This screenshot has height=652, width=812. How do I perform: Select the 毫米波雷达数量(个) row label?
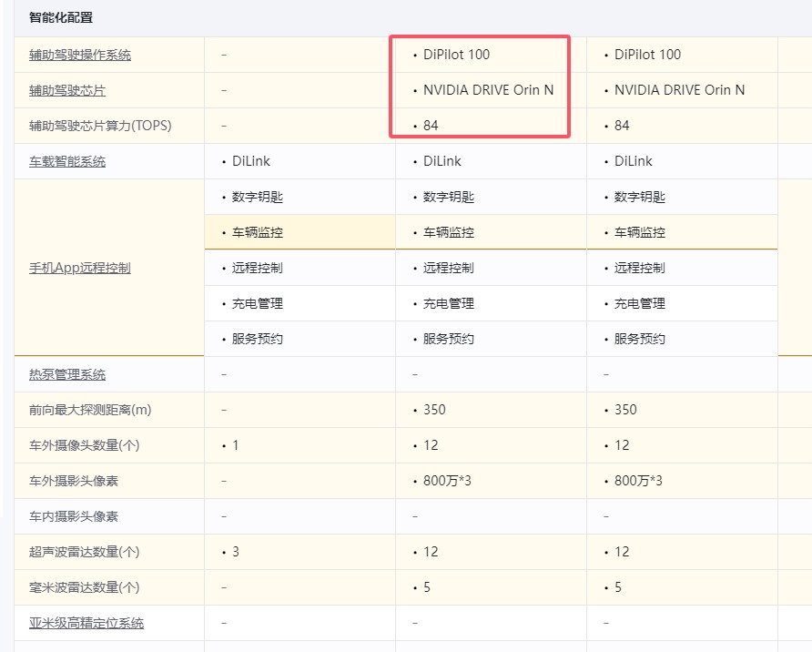pos(84,587)
